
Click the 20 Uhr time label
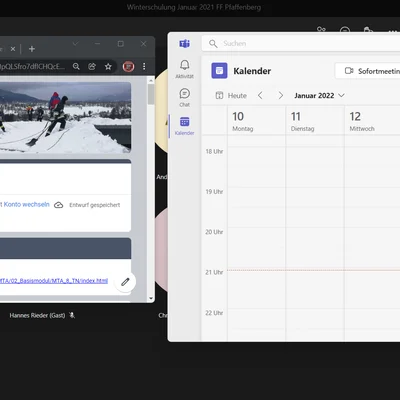(x=214, y=232)
